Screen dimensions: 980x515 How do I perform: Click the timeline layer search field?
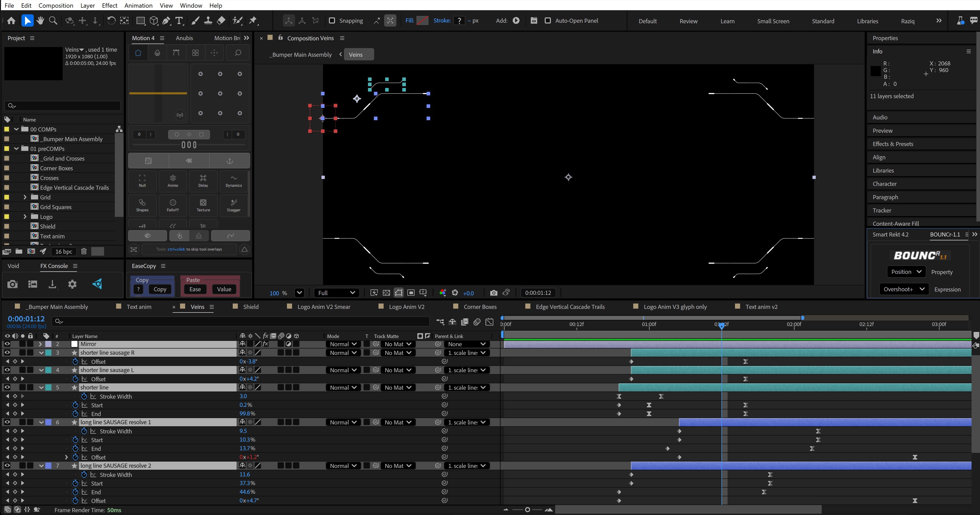point(243,322)
